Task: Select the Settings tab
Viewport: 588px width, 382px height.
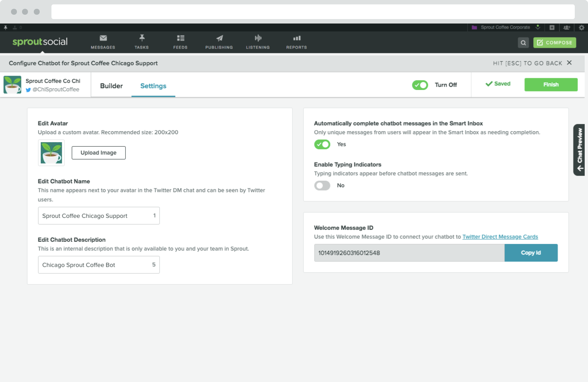Action: [x=153, y=86]
